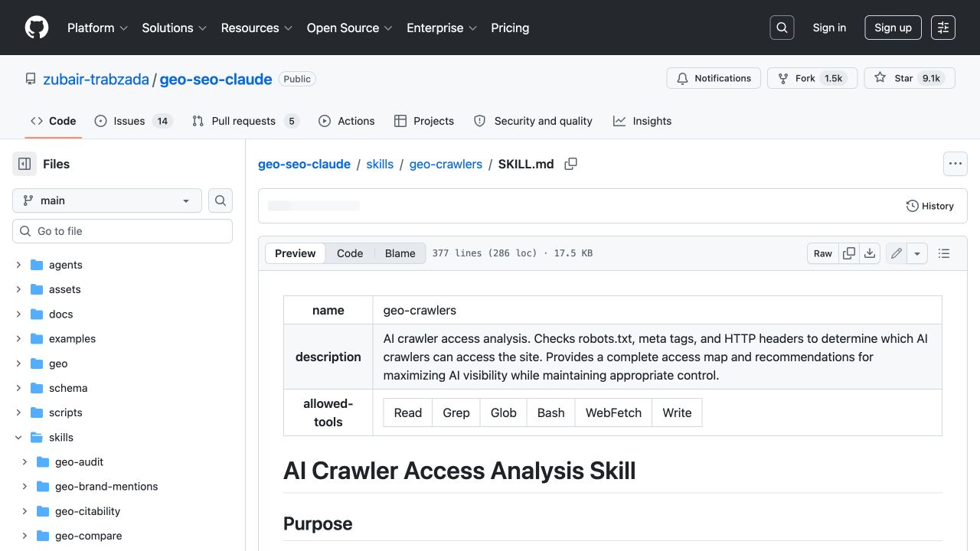Expand the geo-brand-mentions folder chevron
The width and height of the screenshot is (980, 551).
click(24, 487)
